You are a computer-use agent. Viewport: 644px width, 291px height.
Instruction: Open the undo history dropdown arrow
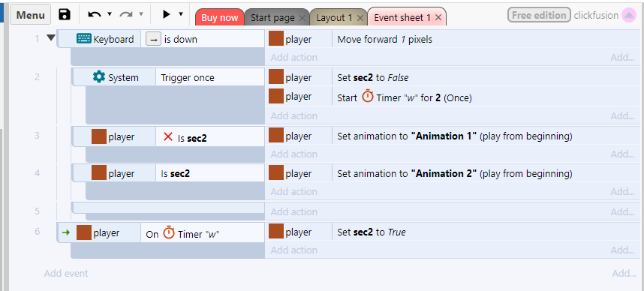(x=110, y=14)
